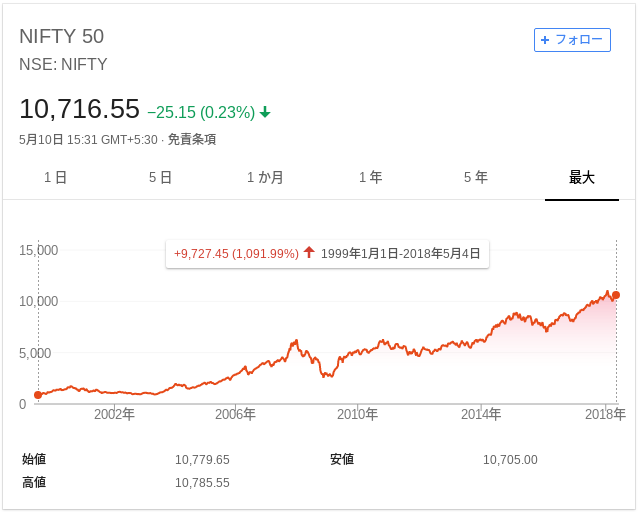Click the 2008 crash low on chart line

pyautogui.click(x=325, y=376)
